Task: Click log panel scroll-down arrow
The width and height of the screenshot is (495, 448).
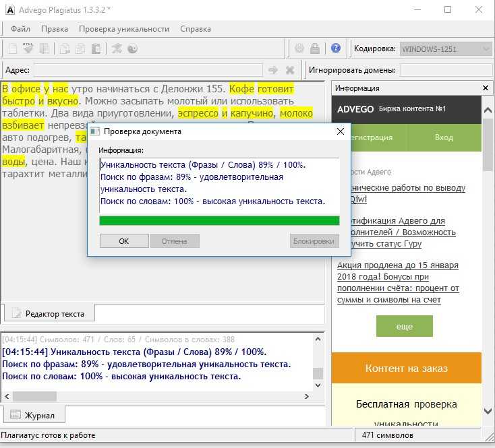Action: click(318, 385)
